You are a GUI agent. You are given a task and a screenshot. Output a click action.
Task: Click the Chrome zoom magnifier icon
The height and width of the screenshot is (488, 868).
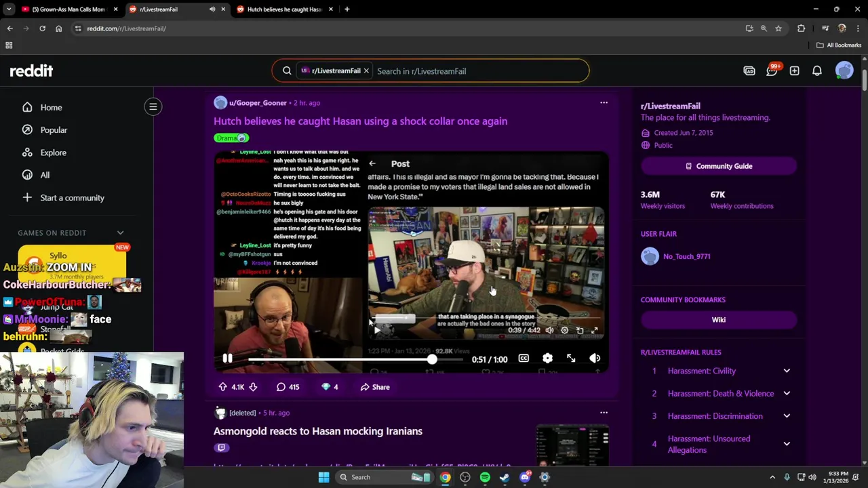[x=764, y=28]
